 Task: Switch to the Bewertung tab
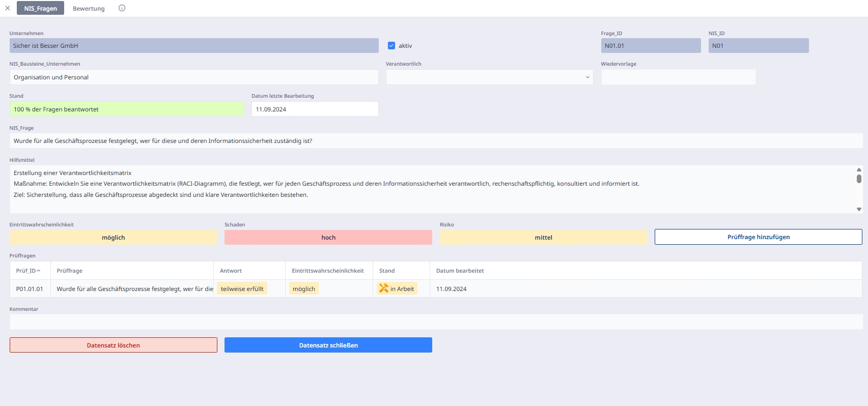tap(89, 9)
